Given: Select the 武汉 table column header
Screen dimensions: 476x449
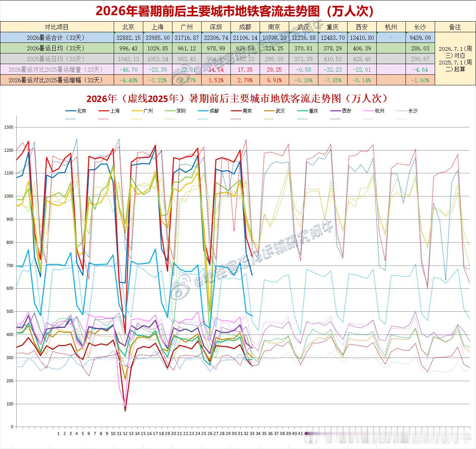Looking at the screenshot, I should 303,27.
